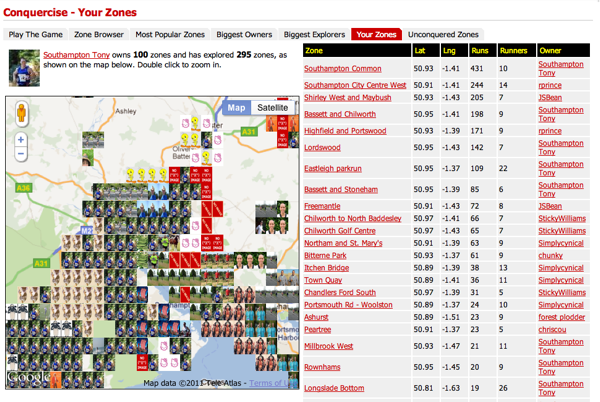Image resolution: width=600 pixels, height=402 pixels.
Task: Open owner Simplycynical for Town Quay
Action: (561, 280)
